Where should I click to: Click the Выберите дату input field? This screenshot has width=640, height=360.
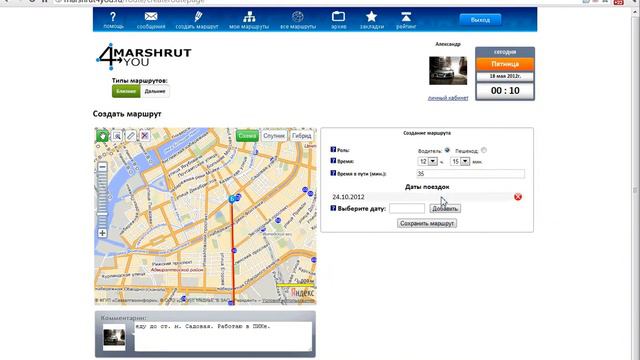point(407,209)
